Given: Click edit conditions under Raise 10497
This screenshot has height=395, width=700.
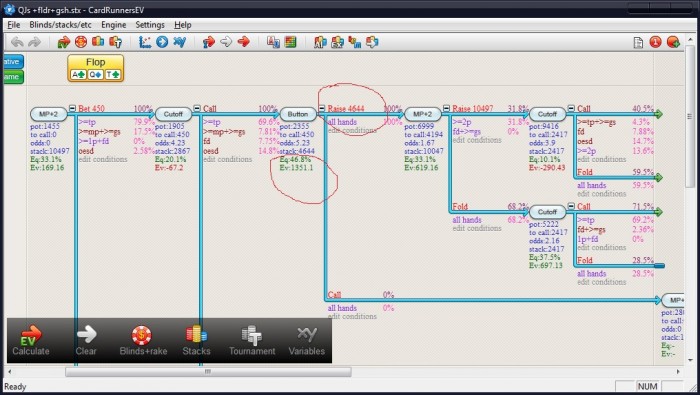Looking at the screenshot, I should click(477, 140).
